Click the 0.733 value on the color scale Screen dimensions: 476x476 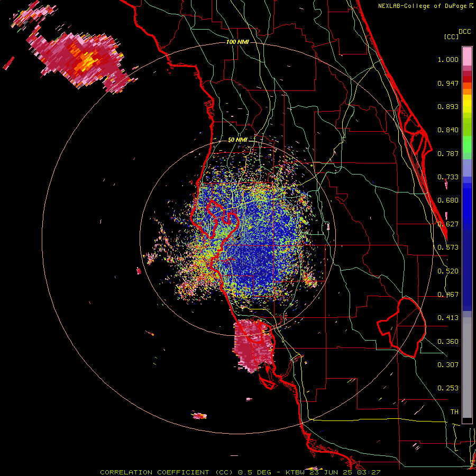(x=448, y=177)
